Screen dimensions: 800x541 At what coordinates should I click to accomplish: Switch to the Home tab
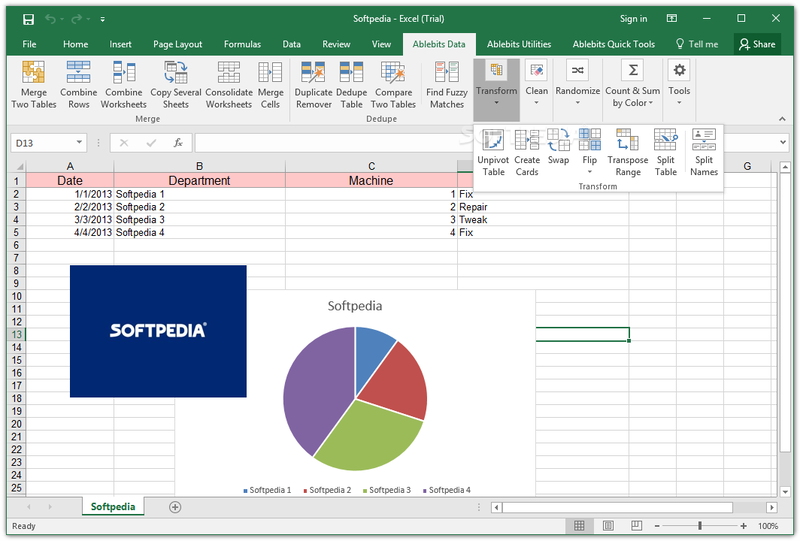(x=76, y=44)
